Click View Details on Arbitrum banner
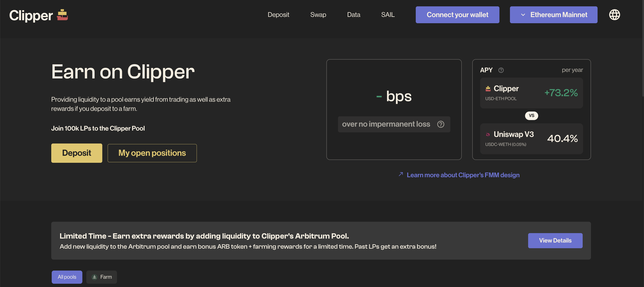This screenshot has width=644, height=287. [555, 241]
